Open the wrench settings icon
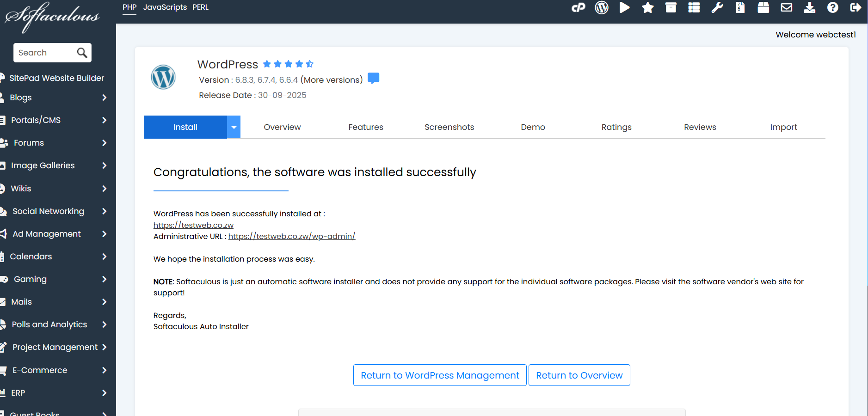The image size is (868, 416). (x=717, y=7)
